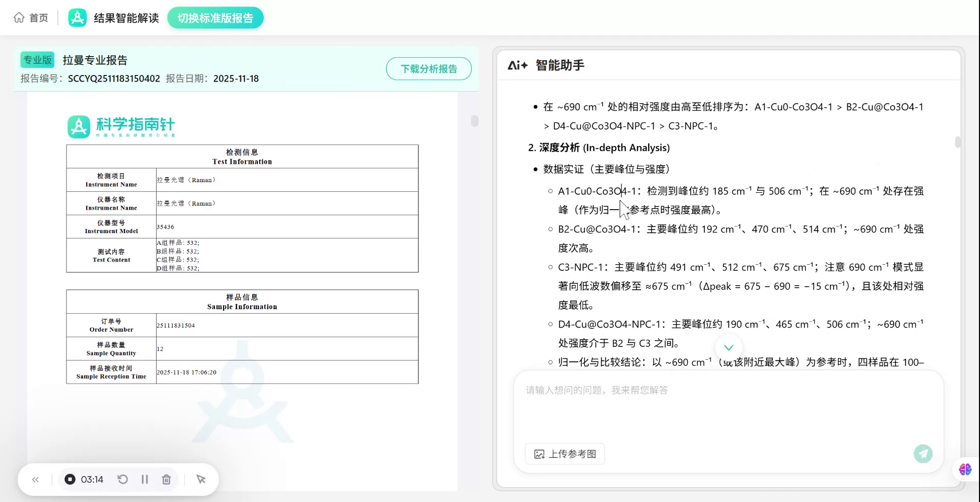Send the chat message via paper plane icon
Image resolution: width=980 pixels, height=502 pixels.
click(923, 454)
